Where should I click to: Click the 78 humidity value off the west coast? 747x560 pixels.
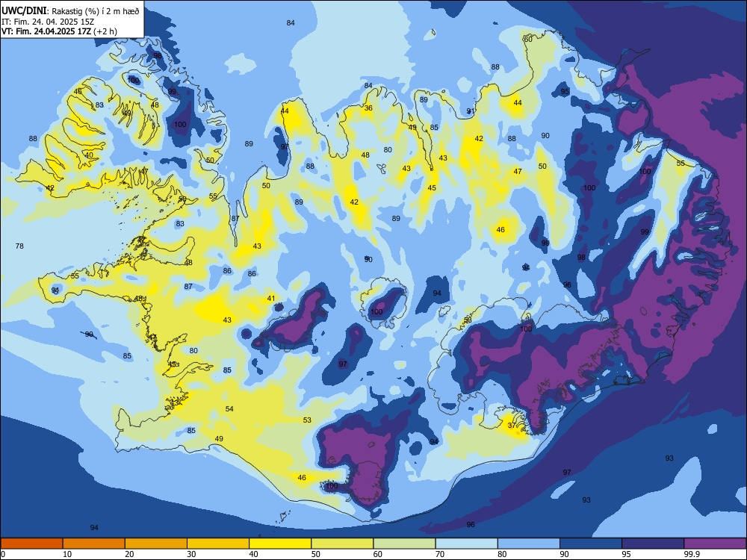coord(19,246)
